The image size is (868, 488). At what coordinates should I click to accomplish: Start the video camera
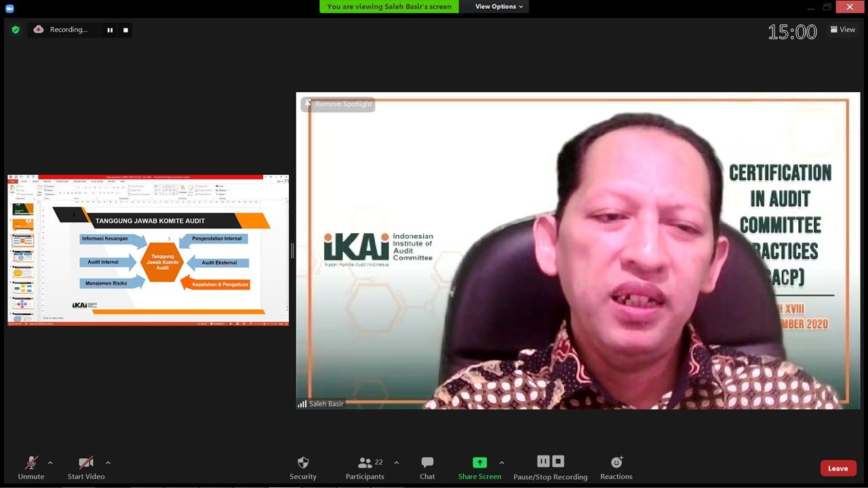point(86,468)
